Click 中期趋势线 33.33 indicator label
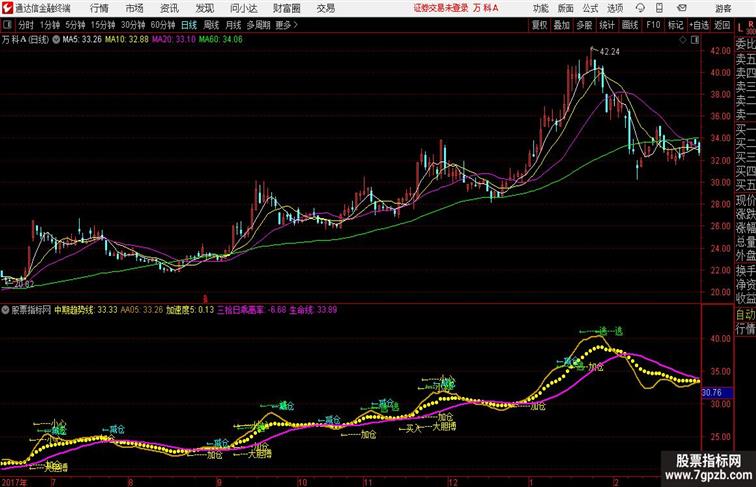Viewport: 756px width, 487px height. point(86,310)
